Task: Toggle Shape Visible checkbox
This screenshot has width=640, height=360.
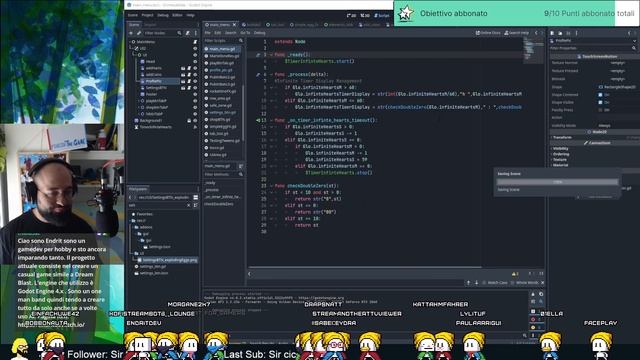Action: pos(600,102)
